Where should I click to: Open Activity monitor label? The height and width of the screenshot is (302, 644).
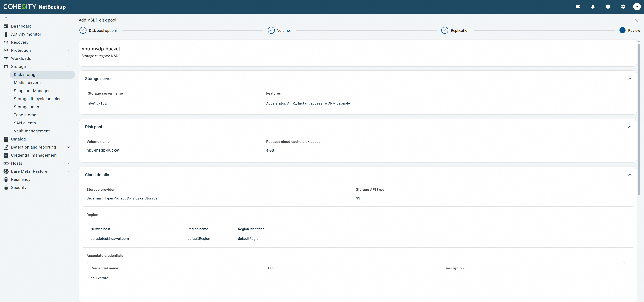pos(26,34)
